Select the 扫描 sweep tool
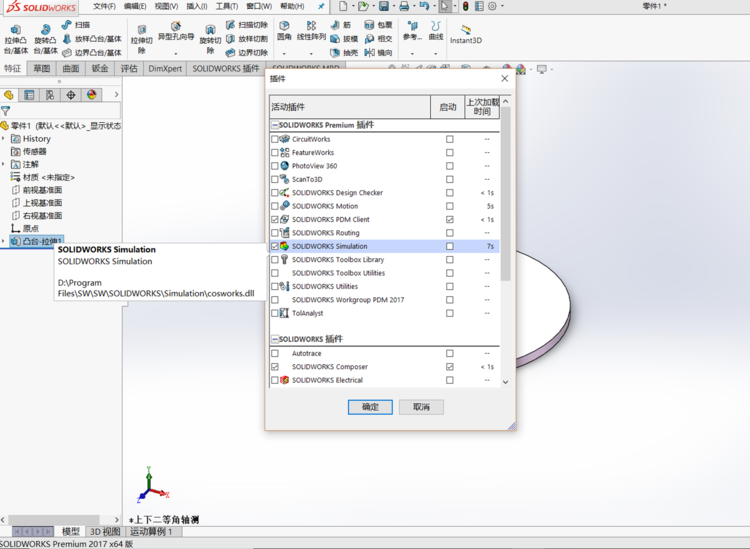The width and height of the screenshot is (750, 549). [x=76, y=25]
